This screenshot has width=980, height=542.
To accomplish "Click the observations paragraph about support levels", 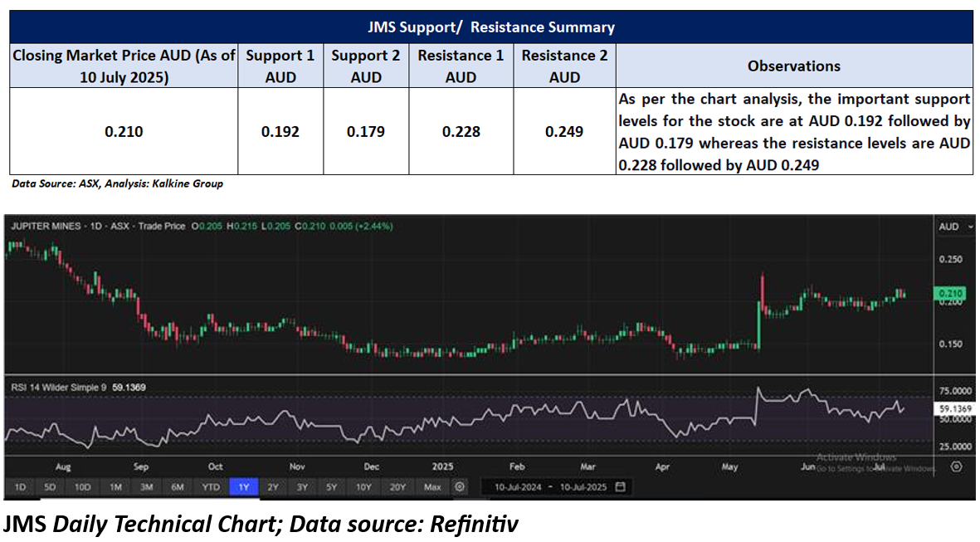I will coord(794,132).
